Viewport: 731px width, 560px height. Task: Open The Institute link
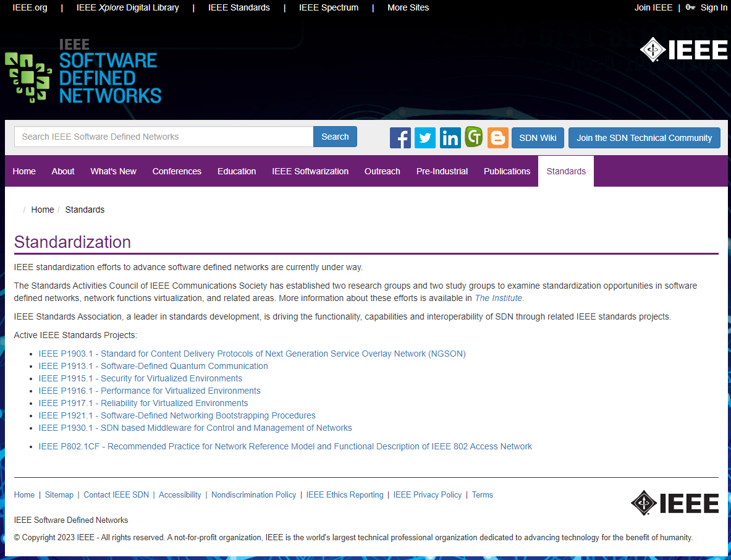(x=499, y=298)
